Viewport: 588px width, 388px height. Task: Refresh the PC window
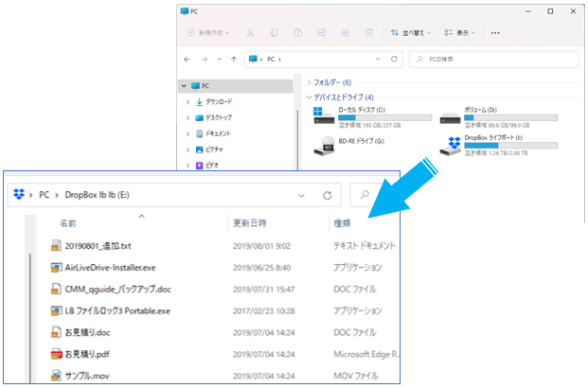point(394,60)
